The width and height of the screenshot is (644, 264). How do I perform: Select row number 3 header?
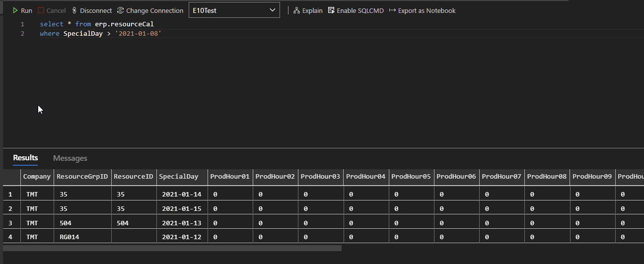click(10, 223)
